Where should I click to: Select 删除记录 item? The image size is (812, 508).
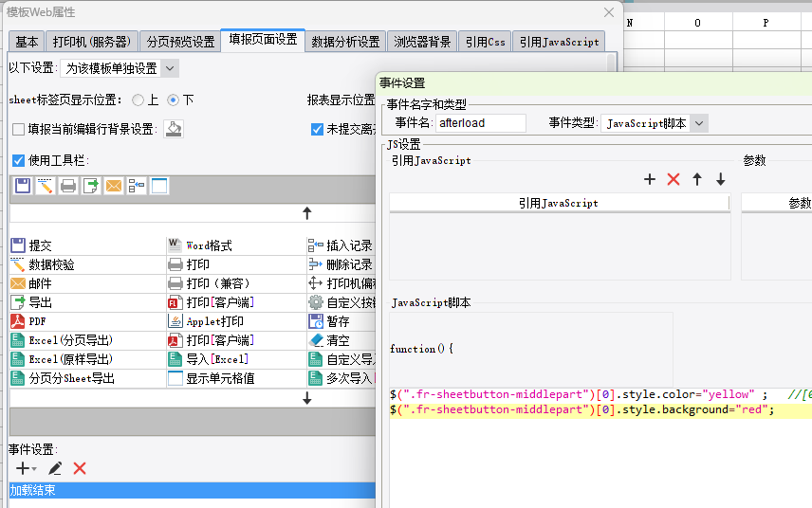(341, 264)
